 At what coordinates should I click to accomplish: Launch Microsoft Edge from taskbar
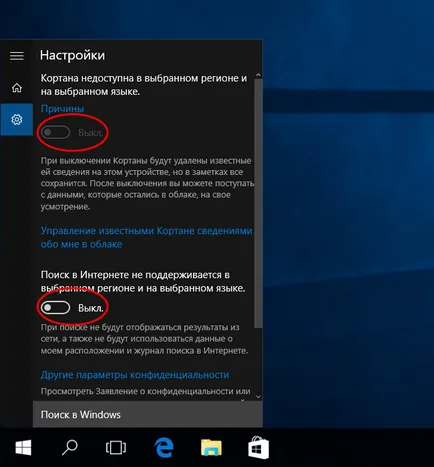[164, 447]
